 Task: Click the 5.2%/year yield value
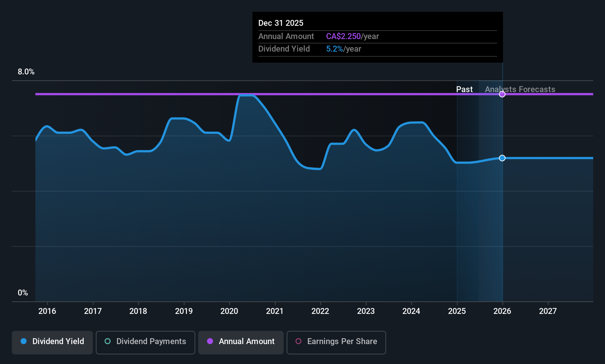pos(343,49)
